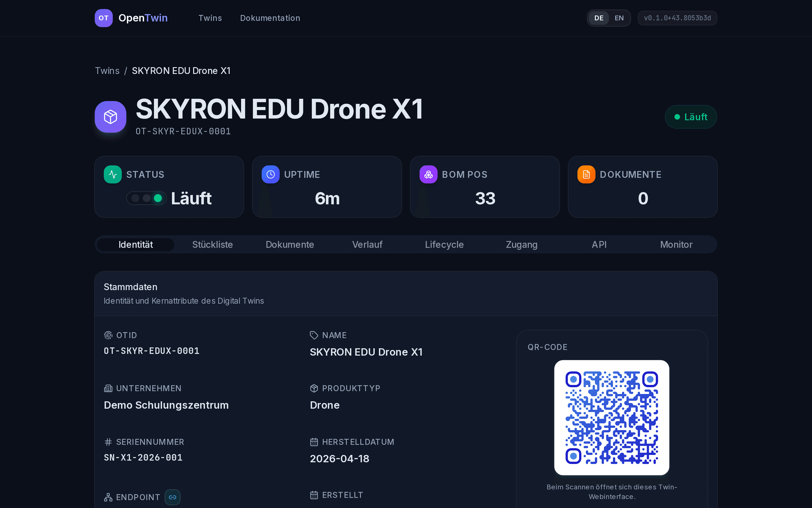
Task: Click the building icon beside UNTERNEHMEN
Action: (108, 388)
